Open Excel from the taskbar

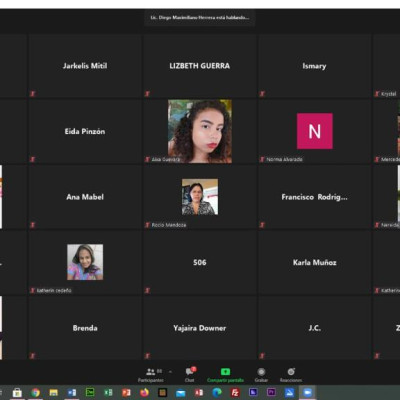108,393
